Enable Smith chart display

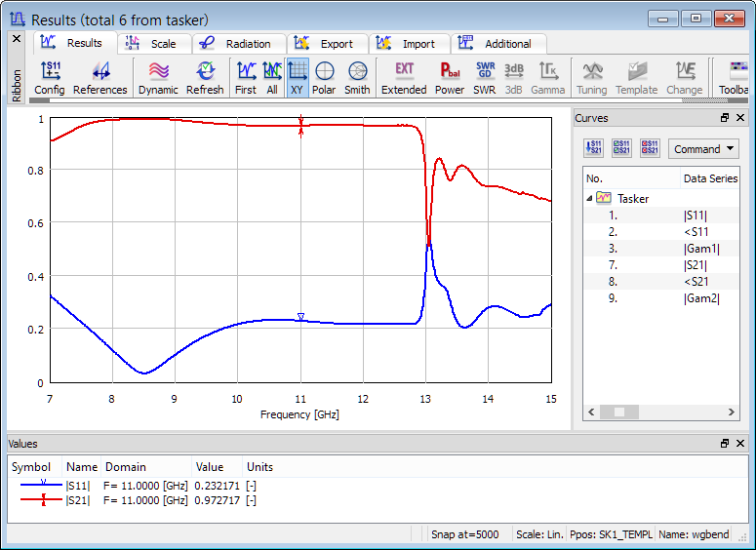[357, 78]
